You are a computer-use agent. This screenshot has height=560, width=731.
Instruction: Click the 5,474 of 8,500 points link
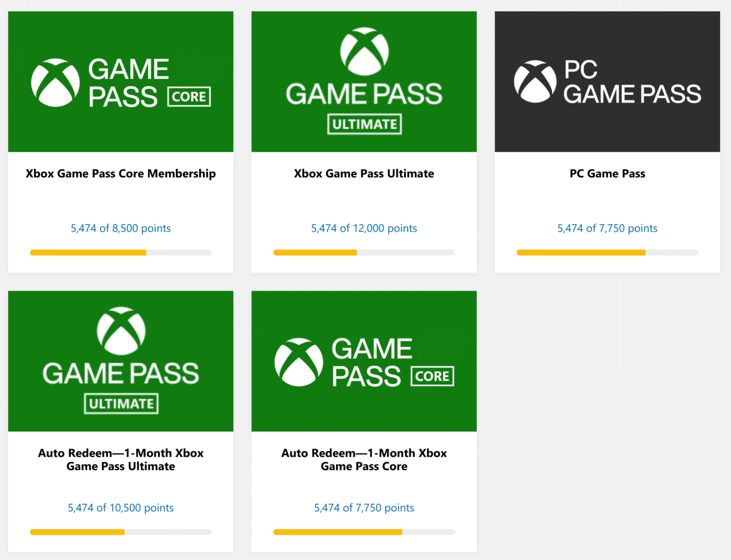[120, 228]
